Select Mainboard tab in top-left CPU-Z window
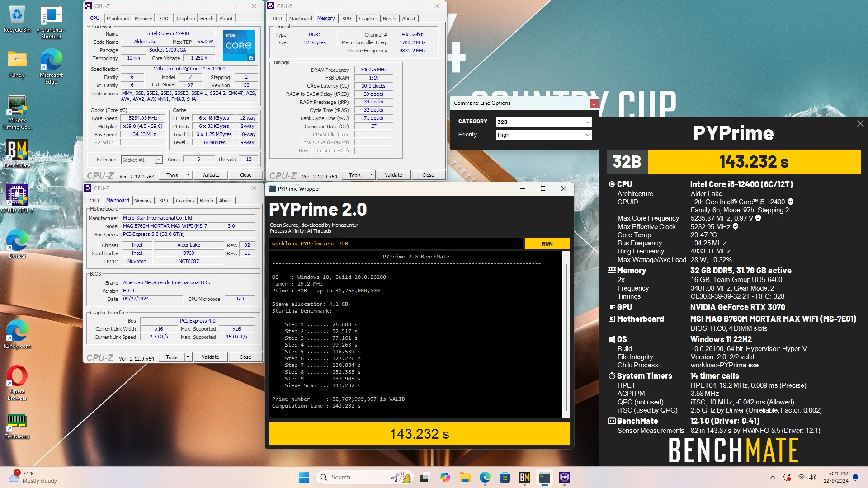The width and height of the screenshot is (868, 488). click(x=118, y=19)
